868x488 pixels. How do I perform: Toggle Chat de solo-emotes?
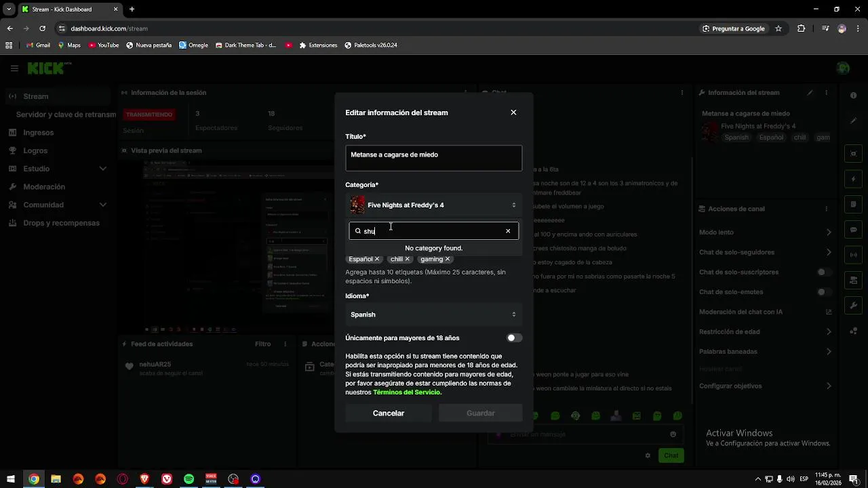825,292
